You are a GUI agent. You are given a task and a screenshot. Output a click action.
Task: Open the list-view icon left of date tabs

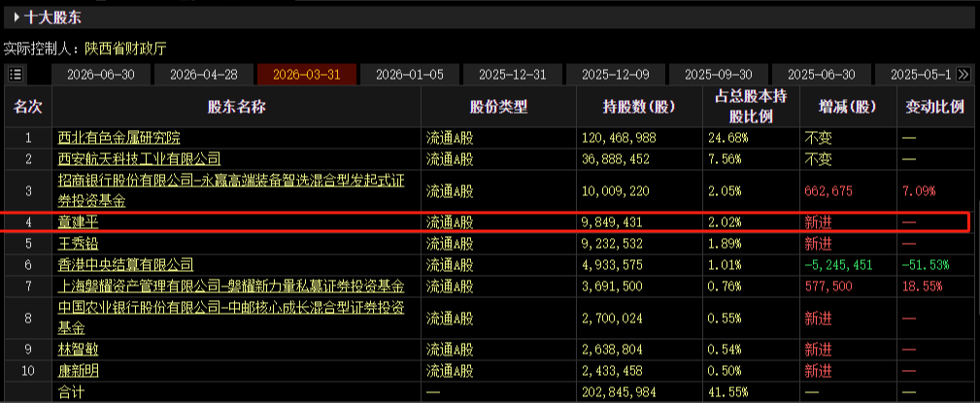(x=16, y=75)
